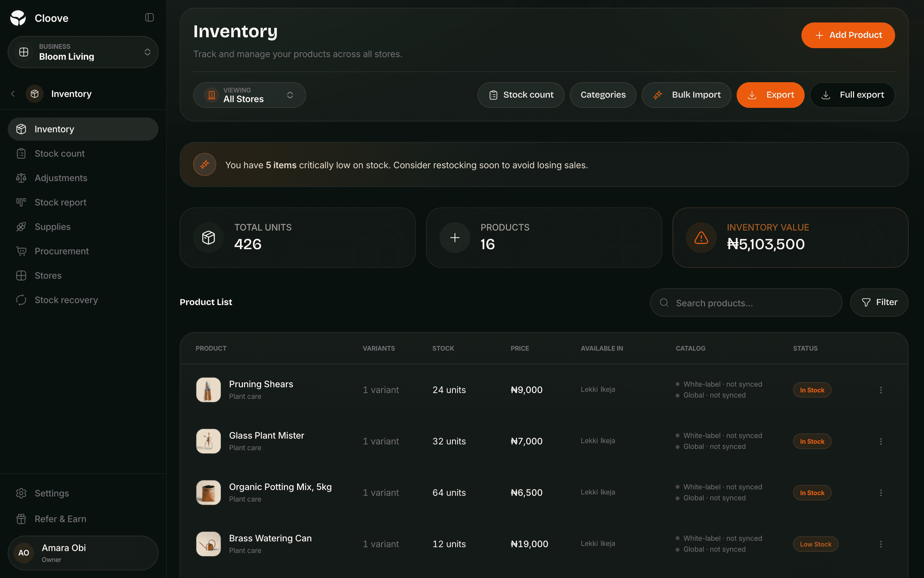Image resolution: width=924 pixels, height=578 pixels.
Task: Click the Products plus icon
Action: (455, 237)
